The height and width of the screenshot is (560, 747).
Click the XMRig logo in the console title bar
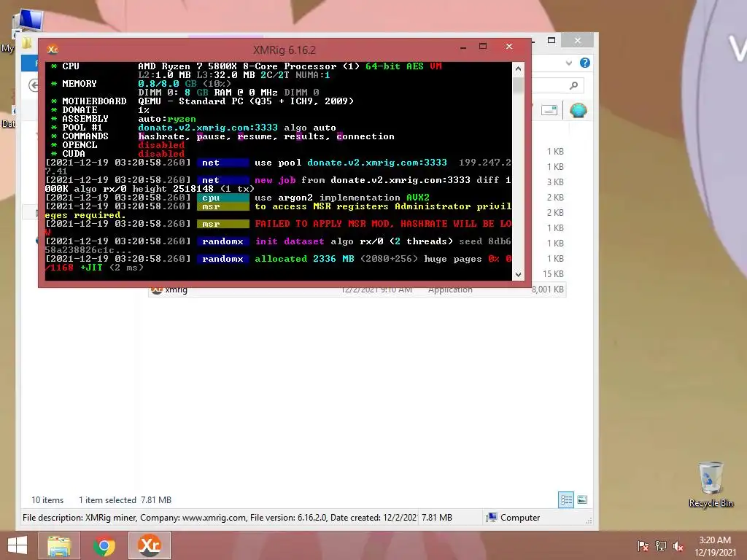pyautogui.click(x=53, y=49)
